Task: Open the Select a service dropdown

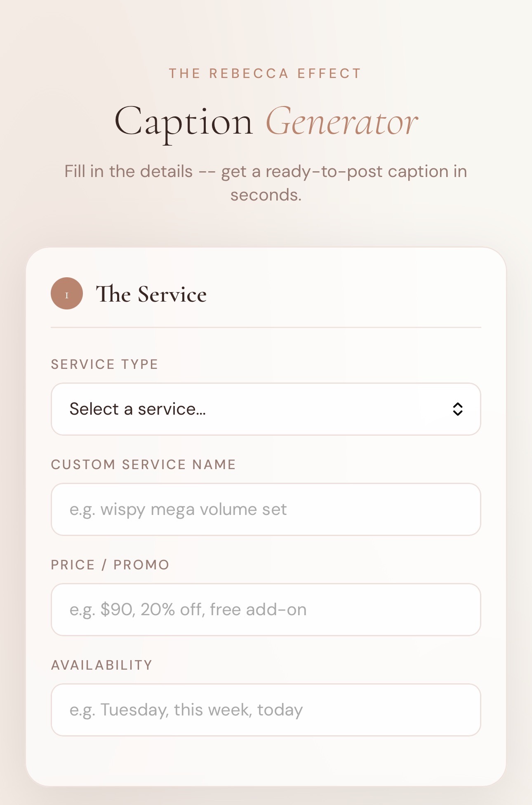Action: pos(266,408)
